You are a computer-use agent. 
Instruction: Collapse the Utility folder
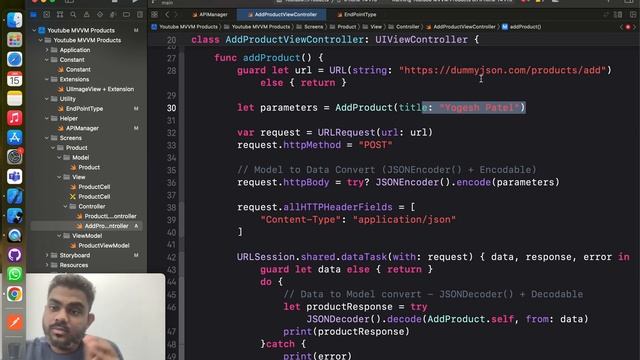pyautogui.click(x=47, y=99)
